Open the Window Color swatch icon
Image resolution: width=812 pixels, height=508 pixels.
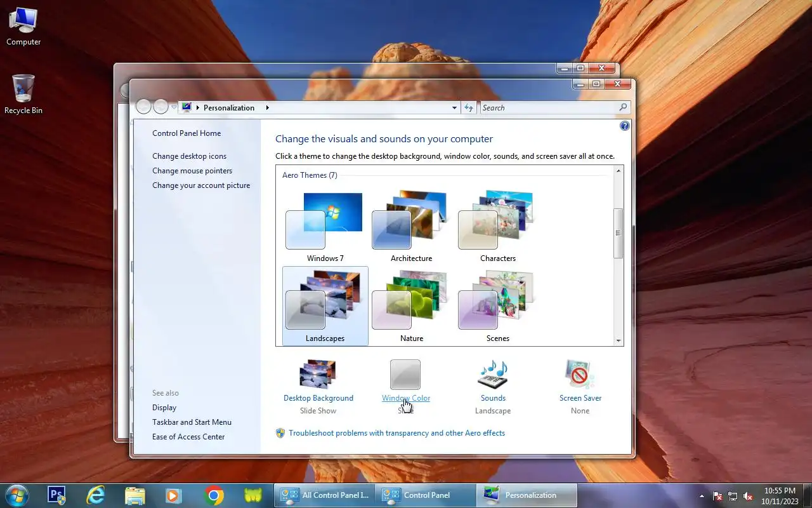click(405, 375)
